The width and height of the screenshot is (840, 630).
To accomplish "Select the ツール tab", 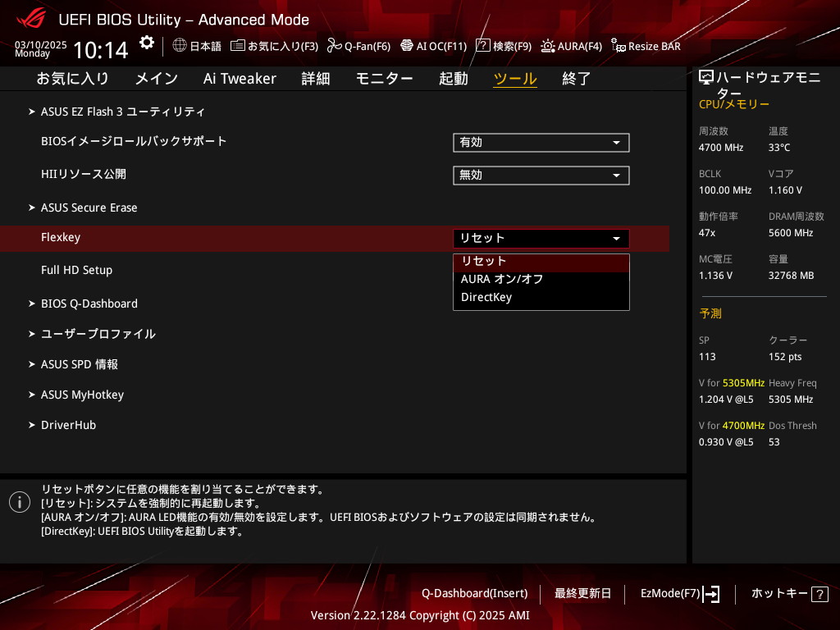I will tap(515, 79).
